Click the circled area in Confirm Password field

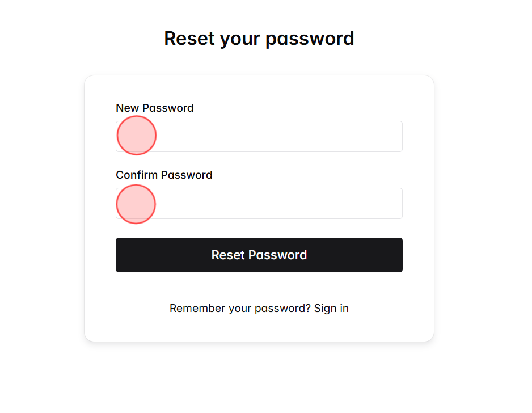(x=136, y=204)
